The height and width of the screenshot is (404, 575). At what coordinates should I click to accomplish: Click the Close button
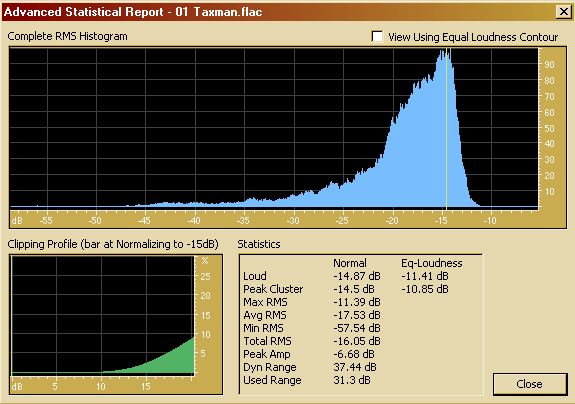coord(530,384)
